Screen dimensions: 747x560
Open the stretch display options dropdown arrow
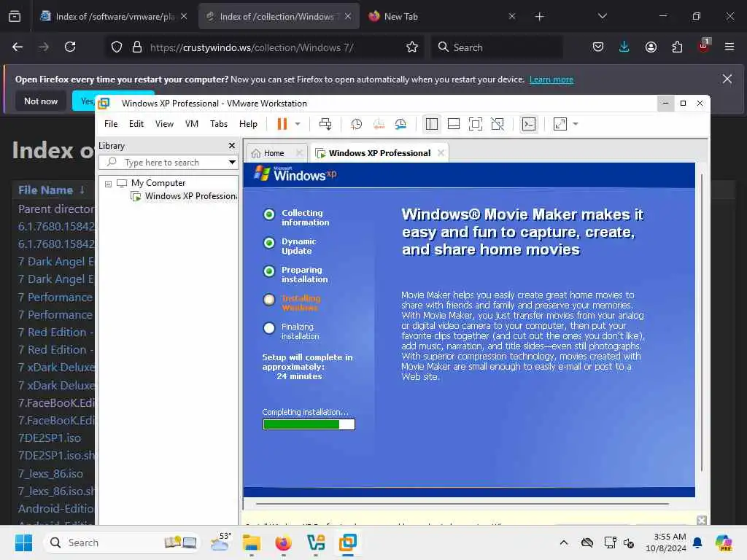click(x=576, y=124)
